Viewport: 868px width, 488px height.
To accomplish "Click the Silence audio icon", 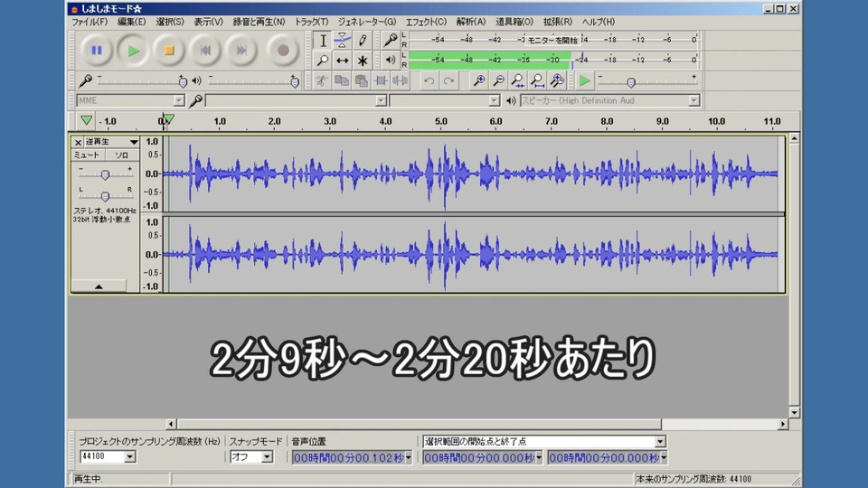I will click(x=401, y=80).
